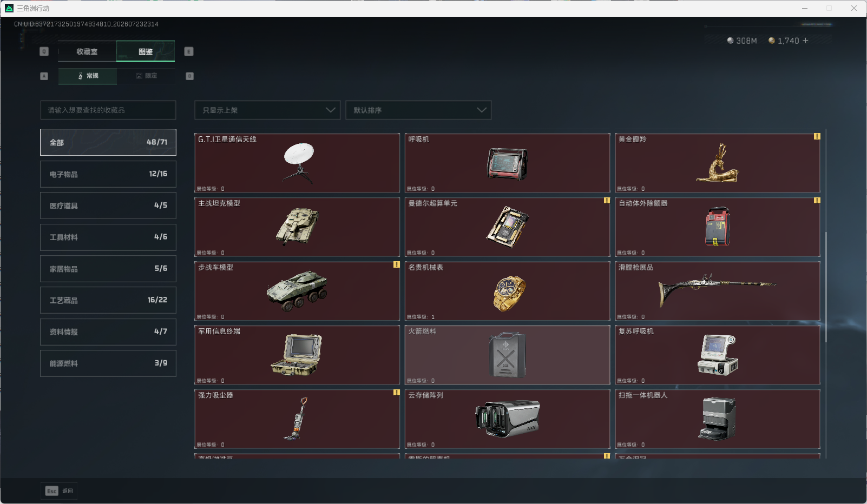Open the 收藏室 tab
The width and height of the screenshot is (867, 504).
click(87, 51)
